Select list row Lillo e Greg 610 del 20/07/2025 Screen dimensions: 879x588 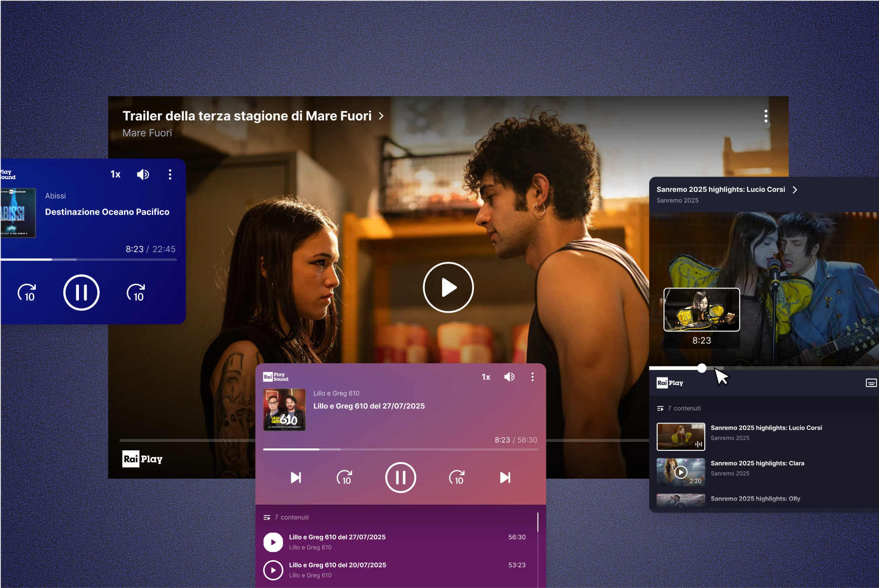[394, 570]
